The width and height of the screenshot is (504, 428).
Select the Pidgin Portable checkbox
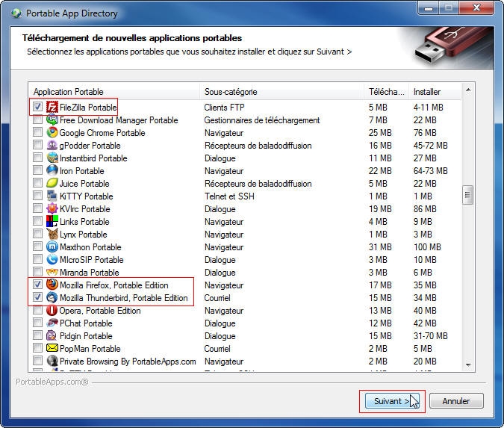[37, 335]
